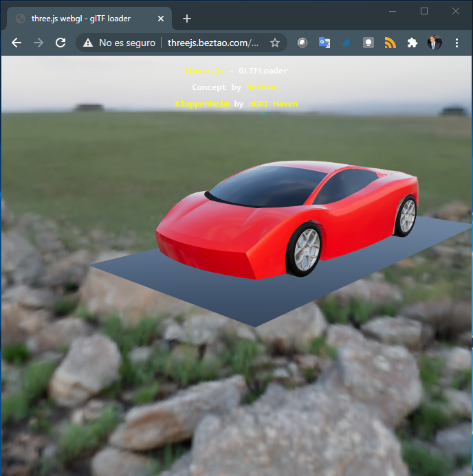473x476 pixels.
Task: Follow the 'HDRI Haven' link
Action: [x=273, y=104]
